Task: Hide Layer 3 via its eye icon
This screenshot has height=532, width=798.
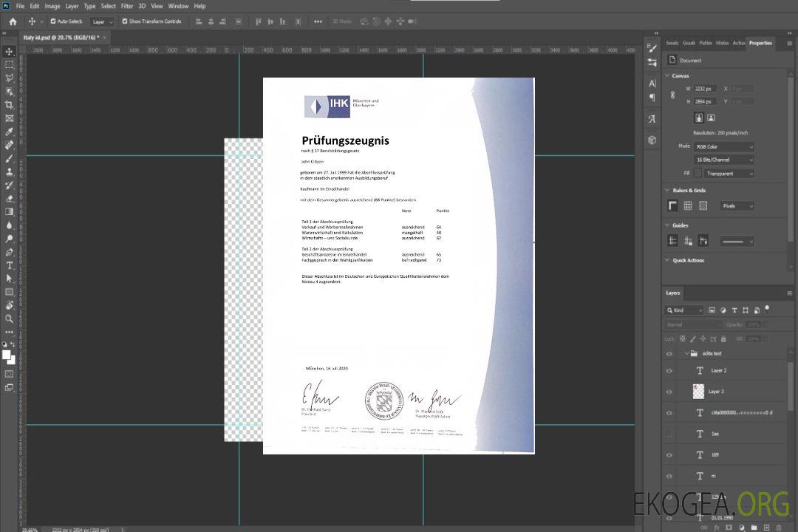Action: pos(669,392)
